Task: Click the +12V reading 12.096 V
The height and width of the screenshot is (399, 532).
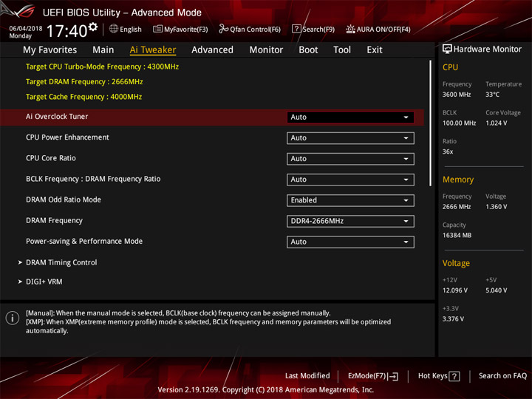Action: click(455, 290)
